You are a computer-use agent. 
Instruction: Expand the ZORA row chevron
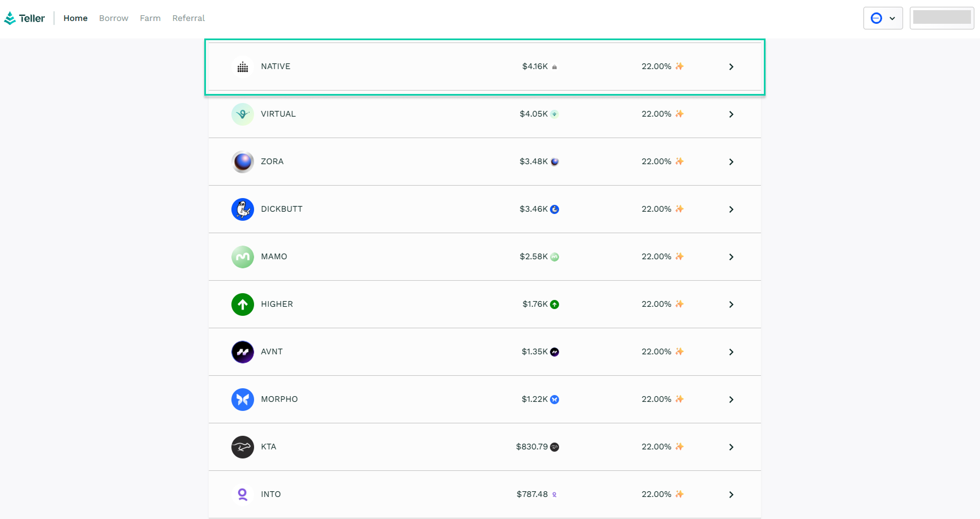click(x=731, y=162)
